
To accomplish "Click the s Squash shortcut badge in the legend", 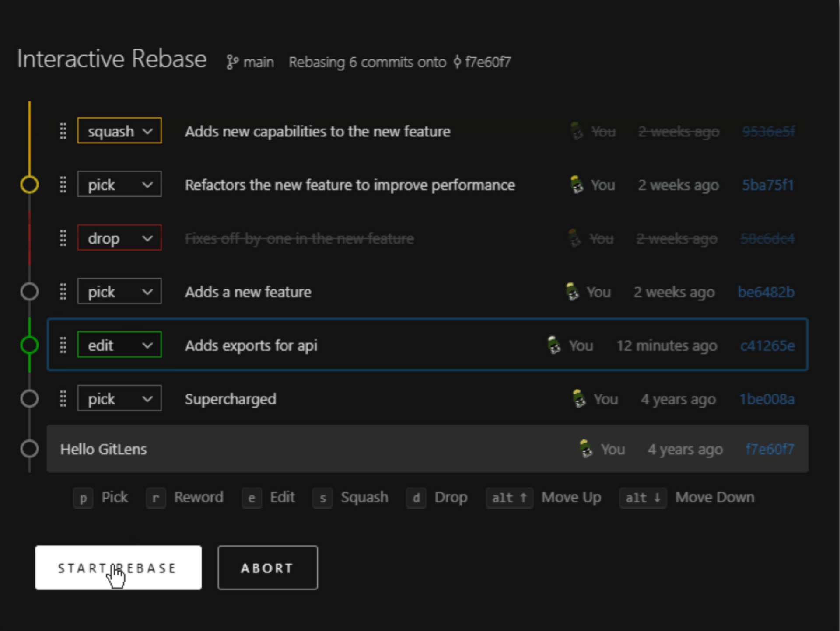I will (x=322, y=498).
